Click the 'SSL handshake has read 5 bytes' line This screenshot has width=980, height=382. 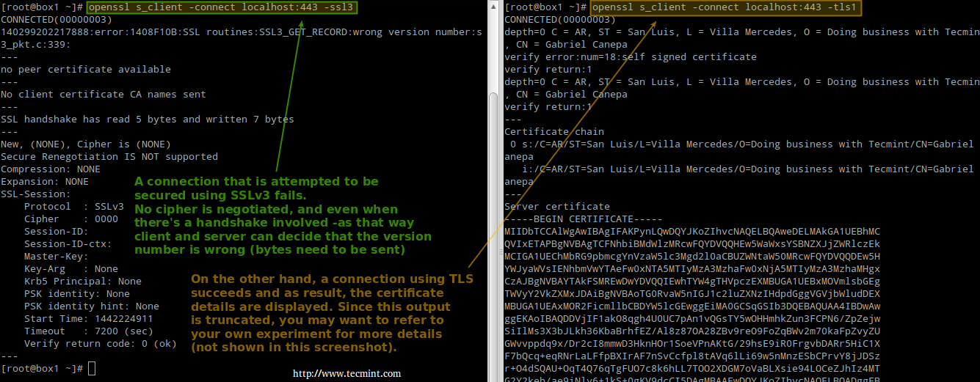click(x=148, y=119)
